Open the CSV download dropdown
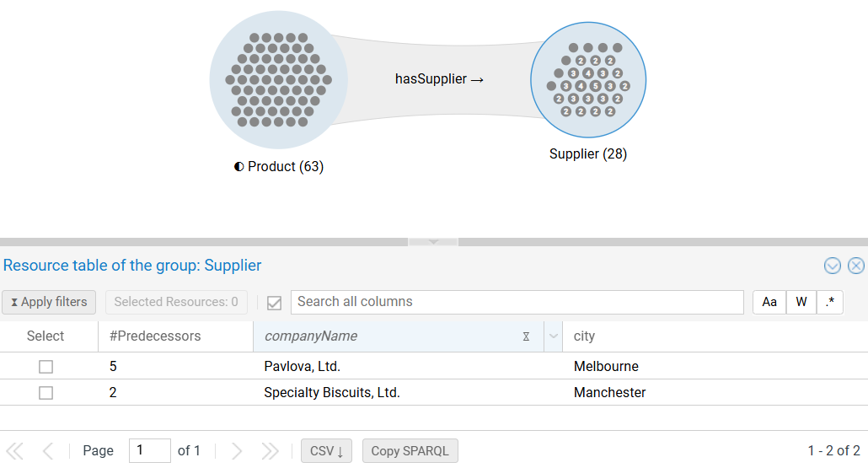Screen dimensions: 868x468 click(326, 451)
